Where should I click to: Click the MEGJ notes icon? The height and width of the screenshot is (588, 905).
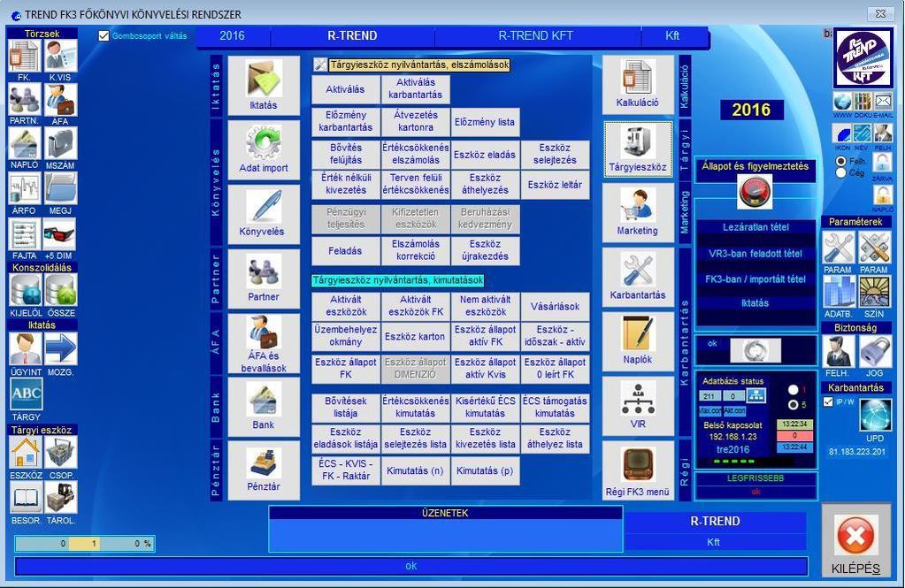click(x=60, y=188)
